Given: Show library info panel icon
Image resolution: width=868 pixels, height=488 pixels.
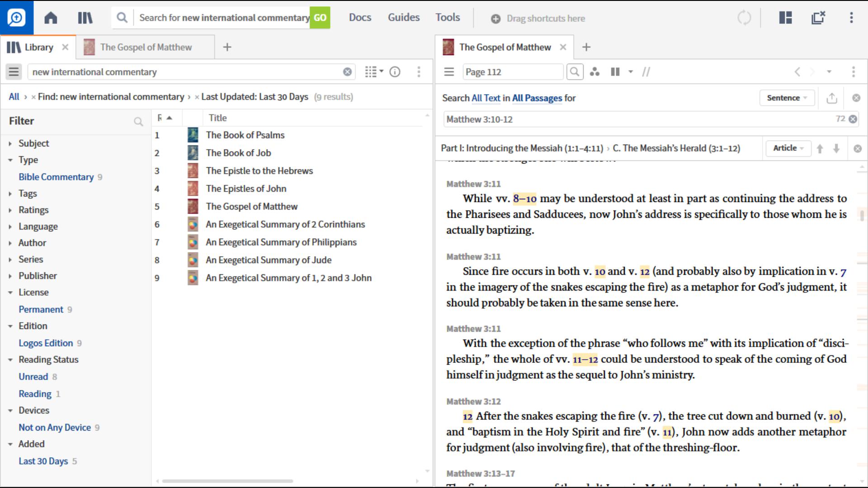Looking at the screenshot, I should pyautogui.click(x=395, y=72).
